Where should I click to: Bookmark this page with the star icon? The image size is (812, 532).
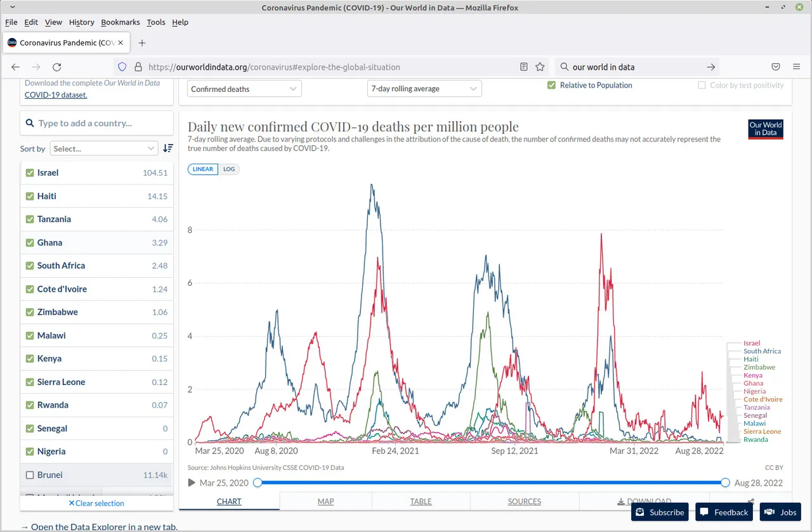tap(540, 67)
